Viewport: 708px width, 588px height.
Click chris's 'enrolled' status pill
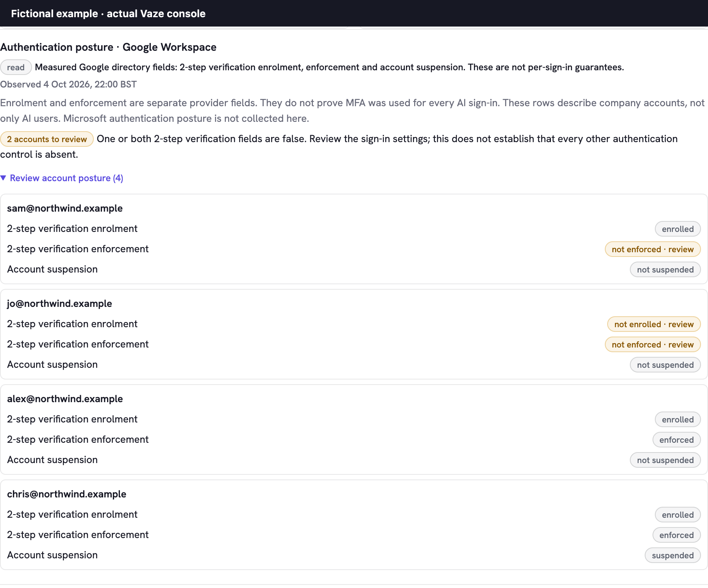click(678, 515)
